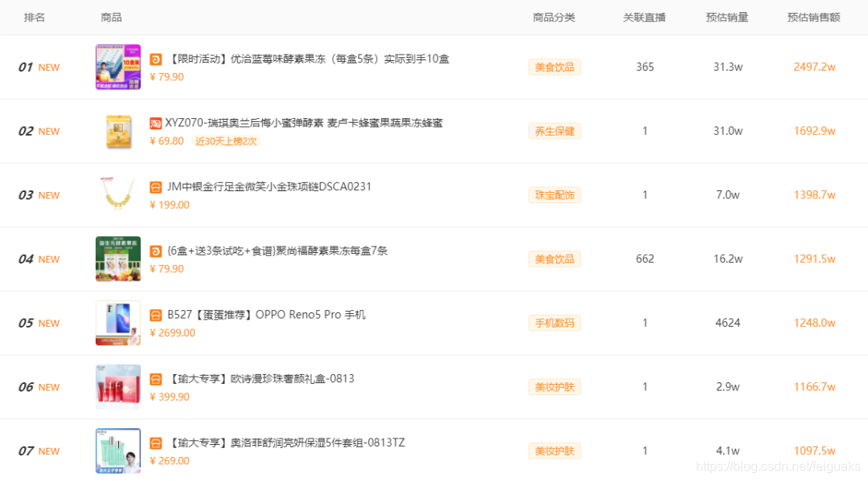The width and height of the screenshot is (868, 481).
Task: Click estimated sales volume 4.1w
Action: tap(728, 451)
